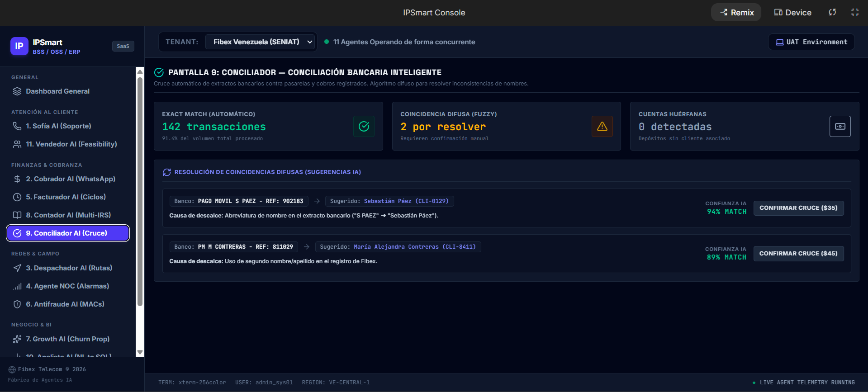This screenshot has width=868, height=392.
Task: Click the arrow icon in PAGO MOVIL S PAEZ row
Action: (x=317, y=201)
